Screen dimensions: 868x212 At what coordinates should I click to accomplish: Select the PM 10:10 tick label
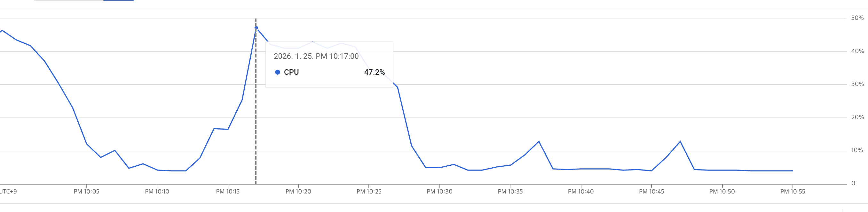[157, 192]
